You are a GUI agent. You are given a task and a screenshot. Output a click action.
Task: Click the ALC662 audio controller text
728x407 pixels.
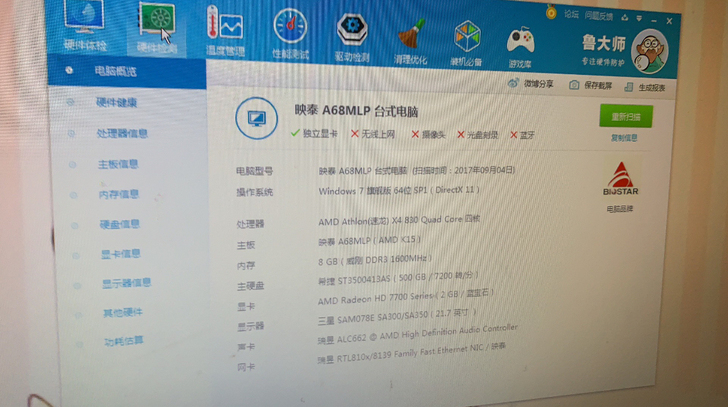click(417, 334)
